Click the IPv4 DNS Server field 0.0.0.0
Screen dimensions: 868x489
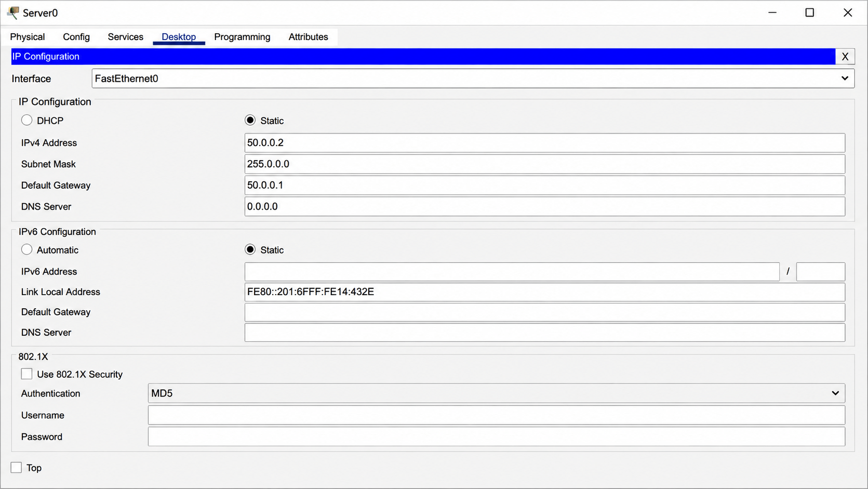(x=544, y=207)
